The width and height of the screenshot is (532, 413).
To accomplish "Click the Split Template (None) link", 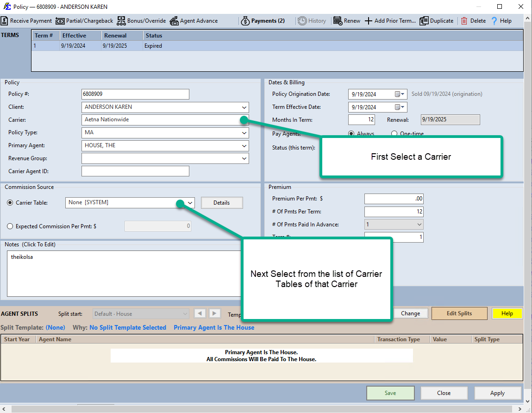I will [55, 327].
